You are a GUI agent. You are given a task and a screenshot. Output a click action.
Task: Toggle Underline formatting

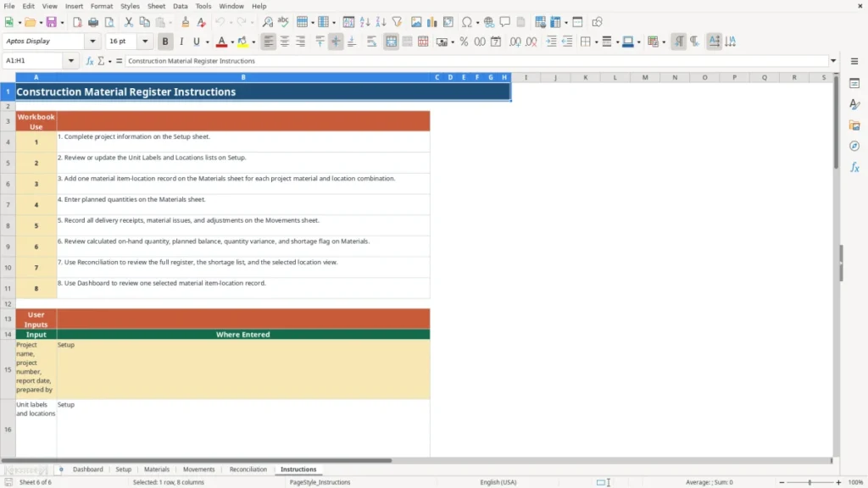(197, 42)
